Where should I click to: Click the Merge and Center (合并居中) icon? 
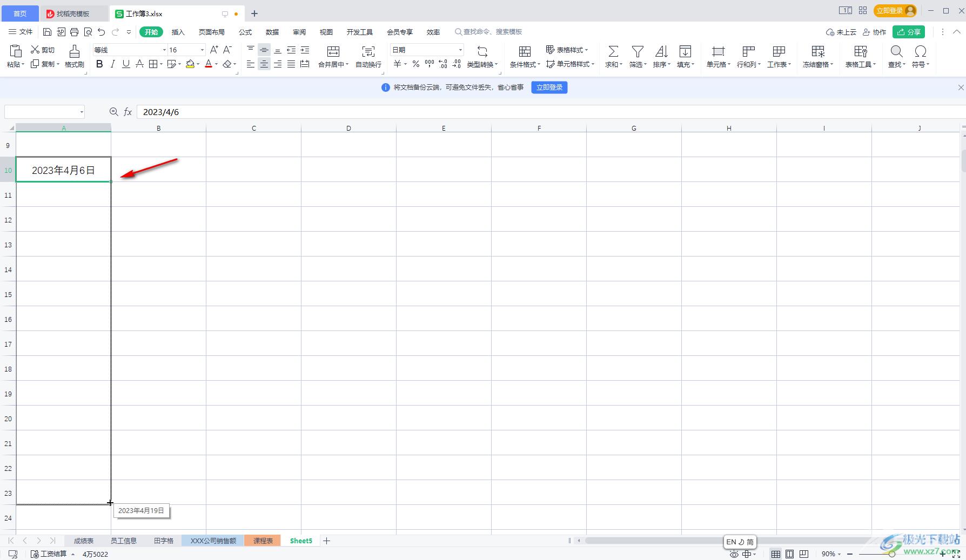[x=333, y=51]
